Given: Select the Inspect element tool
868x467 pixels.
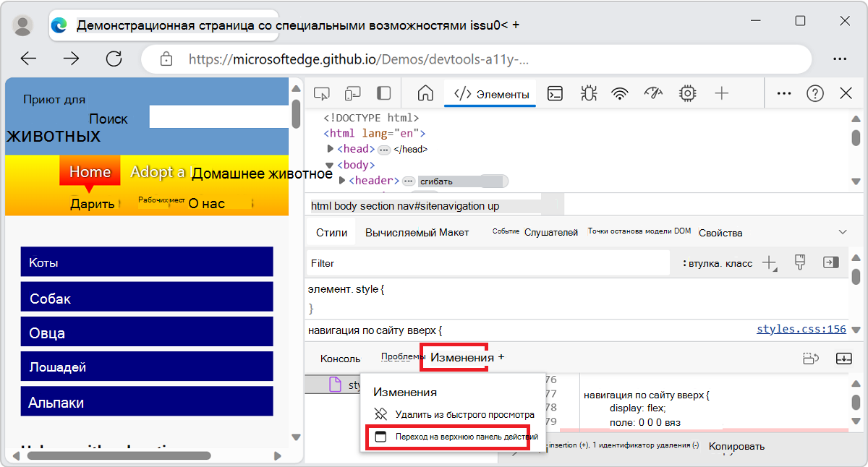Looking at the screenshot, I should [321, 93].
